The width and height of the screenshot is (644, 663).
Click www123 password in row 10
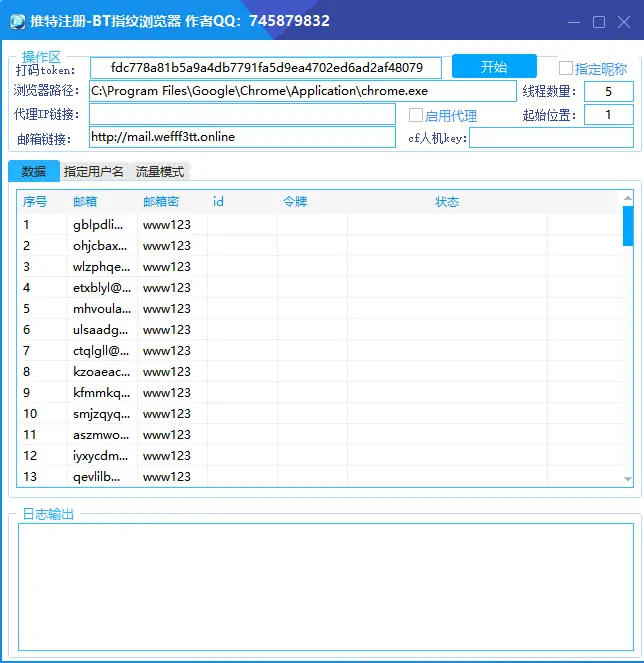click(x=167, y=414)
